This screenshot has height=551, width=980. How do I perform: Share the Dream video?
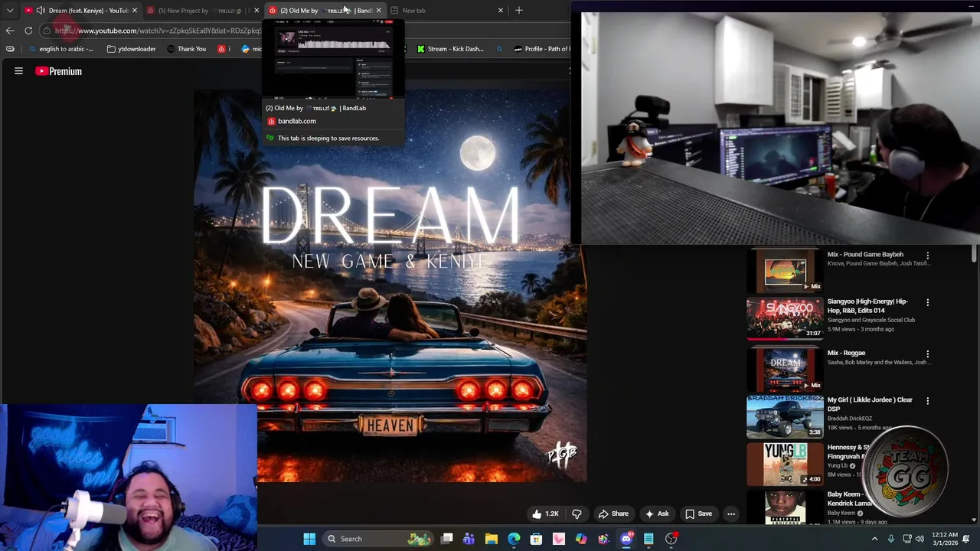click(x=613, y=514)
